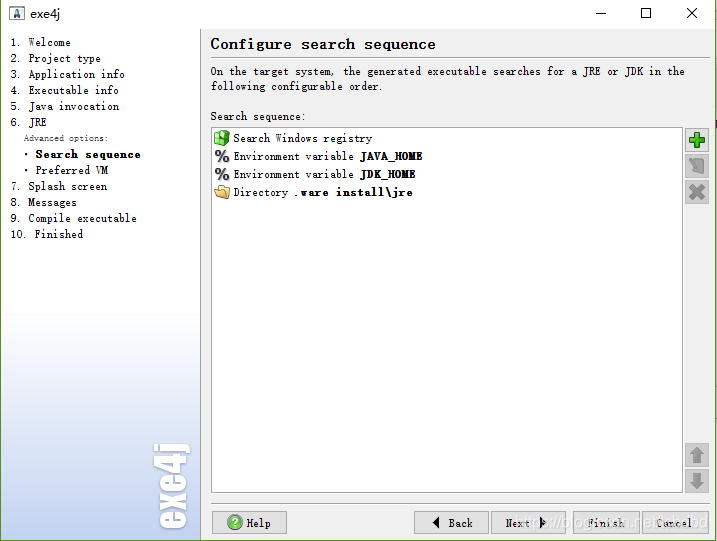The width and height of the screenshot is (717, 541).
Task: Open step 2 Project type
Action: tap(55, 59)
